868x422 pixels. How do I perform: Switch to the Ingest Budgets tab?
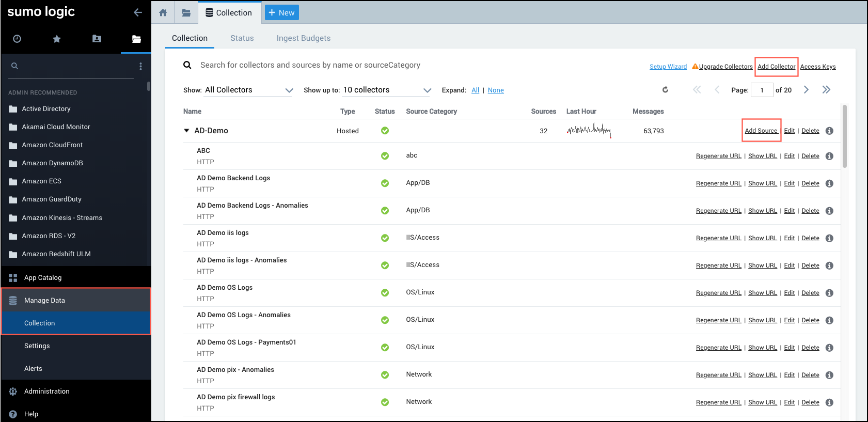click(303, 38)
